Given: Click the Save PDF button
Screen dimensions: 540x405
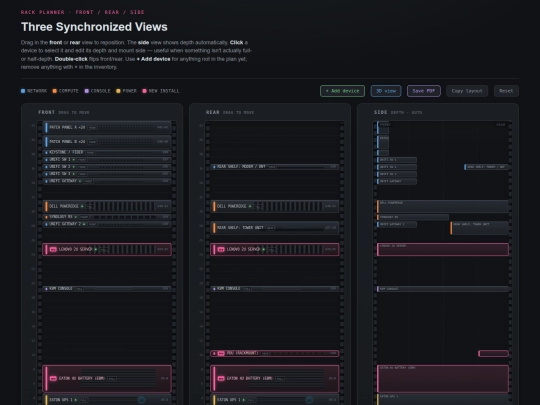Looking at the screenshot, I should coord(424,91).
